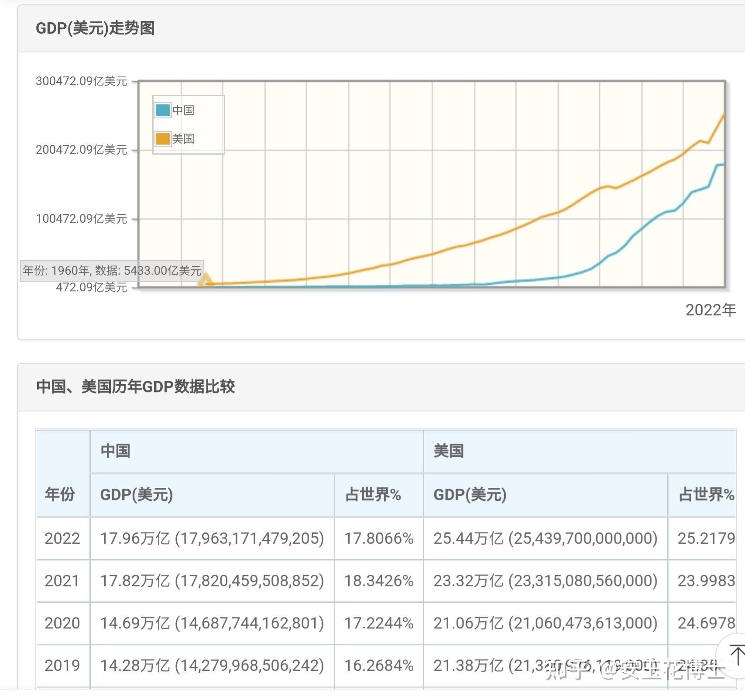Click the 中国、美国历年GDP数据比较 section heading
Viewport: 745px width, 700px height.
coord(136,386)
